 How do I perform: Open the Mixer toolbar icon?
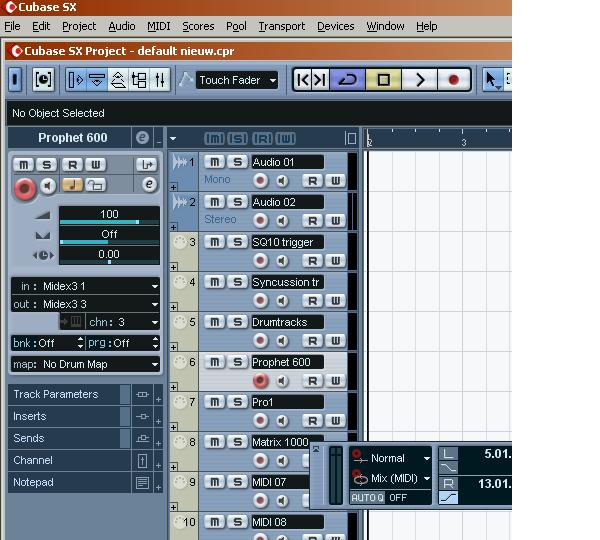(x=160, y=80)
